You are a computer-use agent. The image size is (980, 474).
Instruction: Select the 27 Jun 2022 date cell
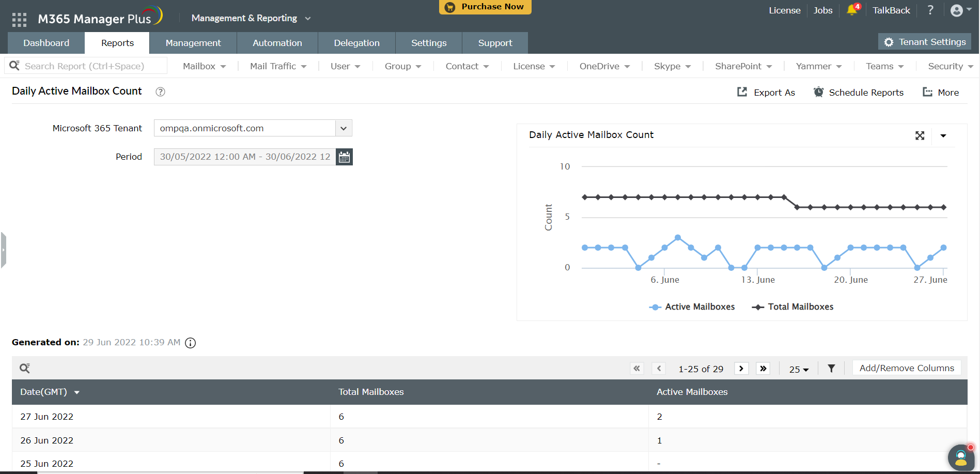pyautogui.click(x=46, y=417)
